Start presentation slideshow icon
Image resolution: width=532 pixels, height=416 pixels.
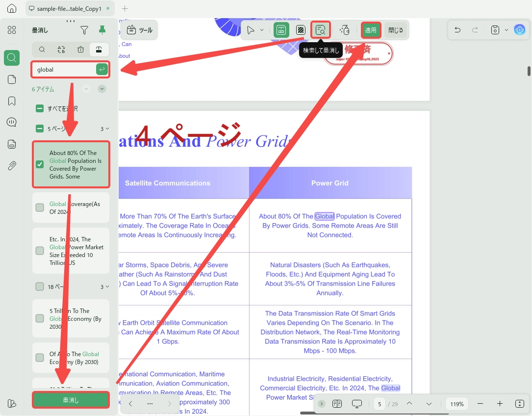356,404
